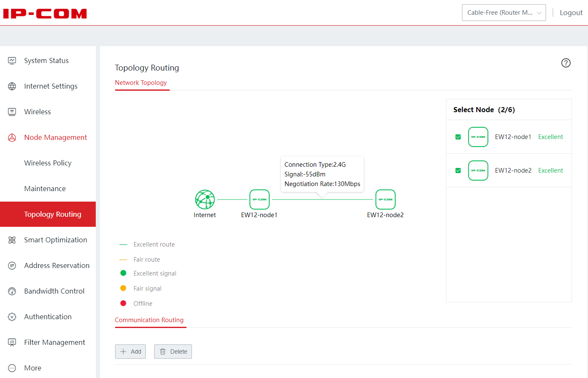Switch to the Network Topology tab
588x378 pixels.
pyautogui.click(x=141, y=83)
